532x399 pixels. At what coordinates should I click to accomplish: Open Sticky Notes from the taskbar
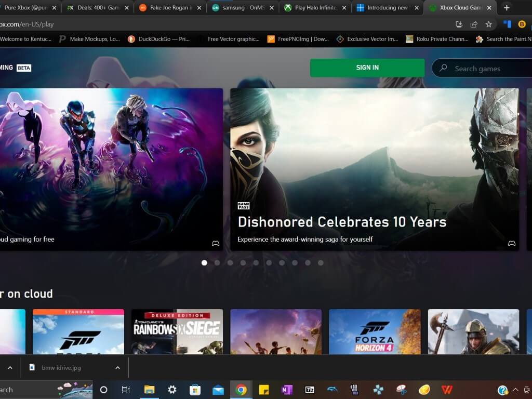click(x=263, y=390)
